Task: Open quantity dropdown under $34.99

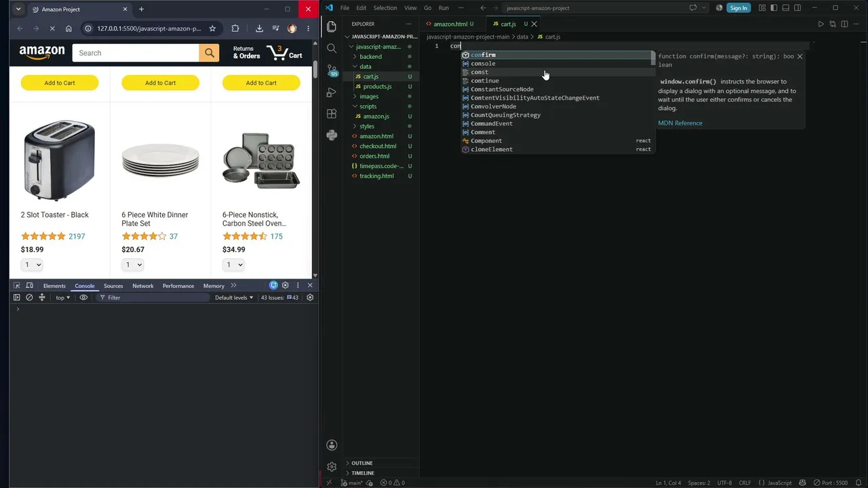Action: point(233,264)
